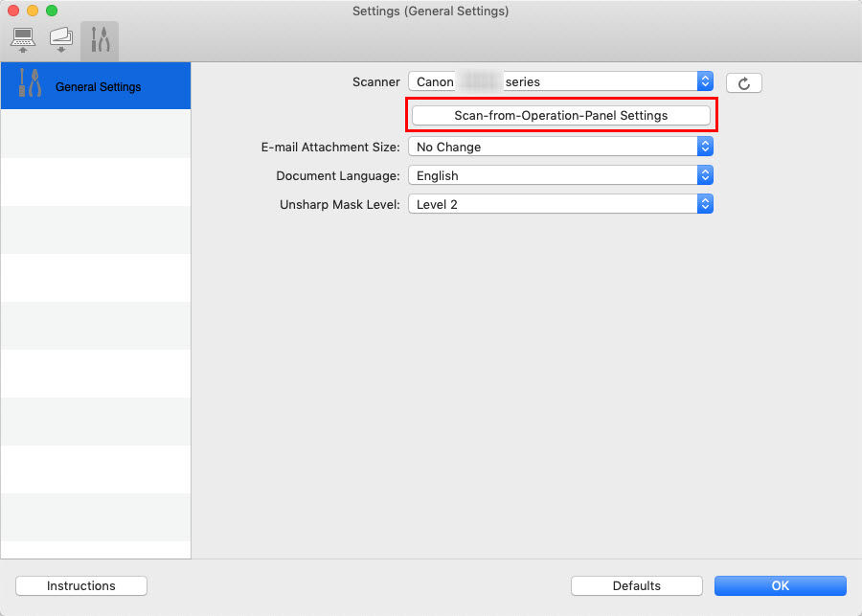This screenshot has width=862, height=616.
Task: Expand the E-mail Attachment Size dropdown
Action: tap(560, 147)
